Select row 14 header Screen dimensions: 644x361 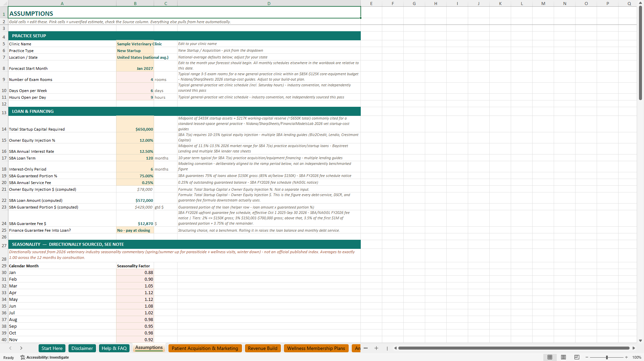click(4, 124)
